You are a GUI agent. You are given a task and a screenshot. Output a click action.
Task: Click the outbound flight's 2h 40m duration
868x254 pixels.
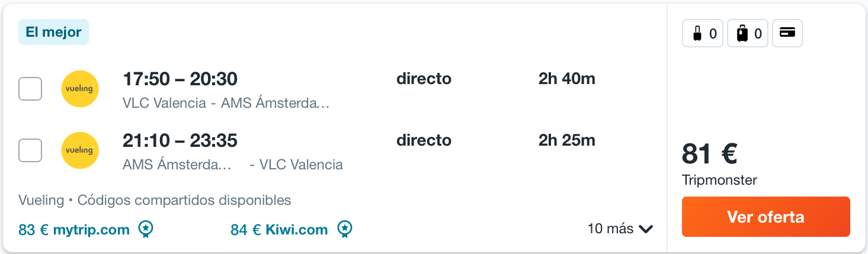[x=566, y=79]
